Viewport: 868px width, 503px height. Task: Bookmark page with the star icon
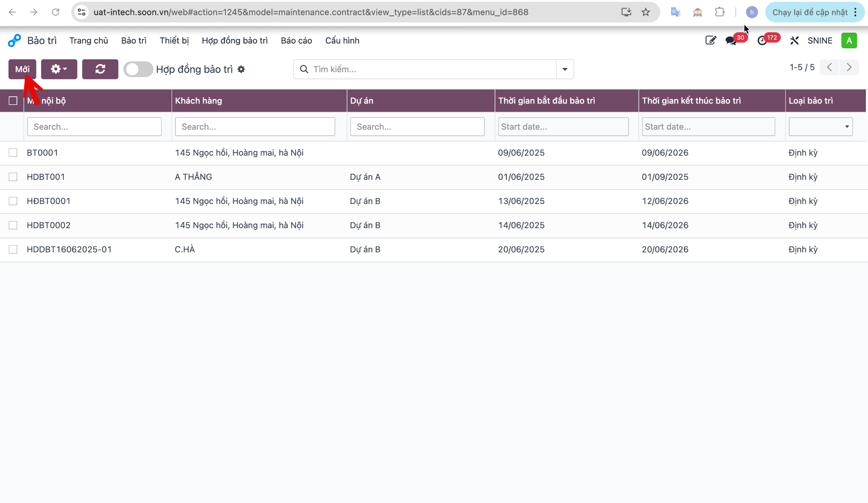pyautogui.click(x=645, y=12)
